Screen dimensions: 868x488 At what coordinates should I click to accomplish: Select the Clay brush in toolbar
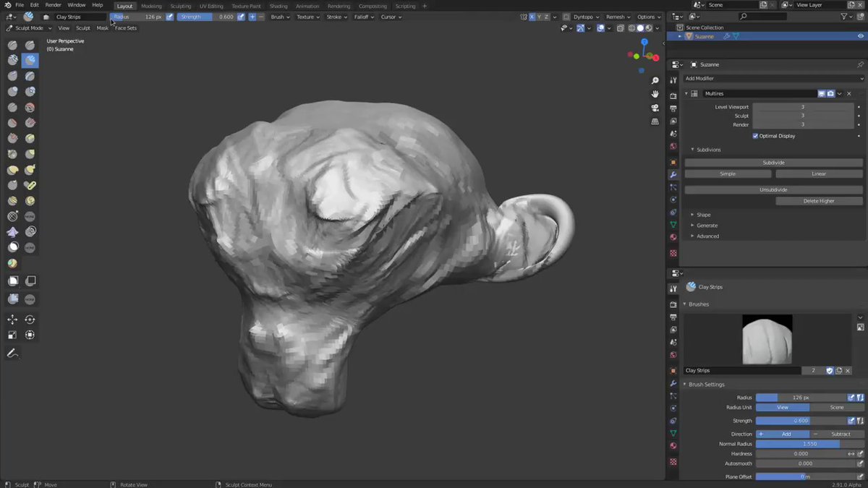coord(13,61)
